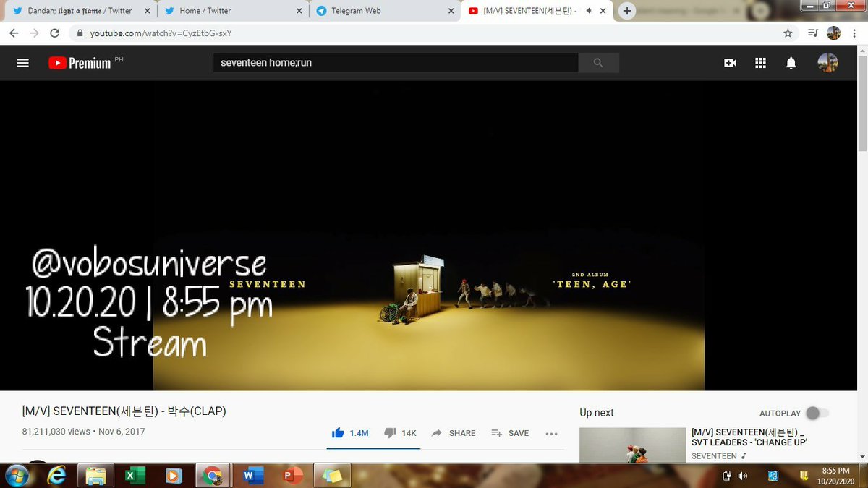Launch Internet Explorer from the taskbar

coord(58,476)
